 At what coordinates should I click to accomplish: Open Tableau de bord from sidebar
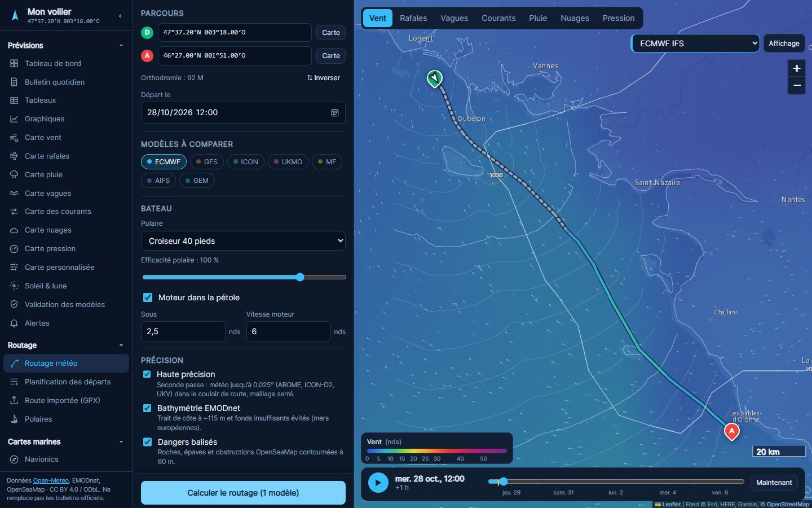pyautogui.click(x=66, y=63)
